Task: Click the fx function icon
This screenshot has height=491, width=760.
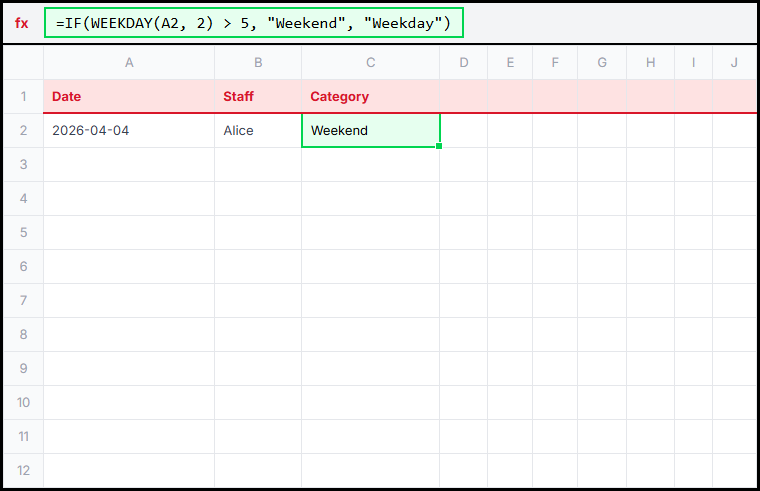Action: click(x=22, y=23)
